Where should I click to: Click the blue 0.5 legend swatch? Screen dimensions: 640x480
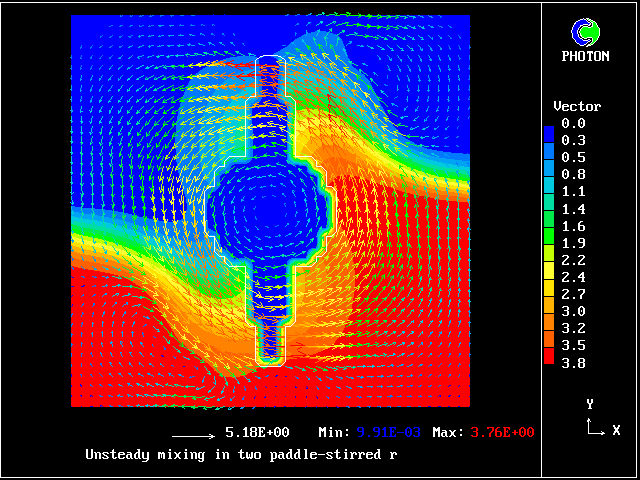tap(549, 157)
